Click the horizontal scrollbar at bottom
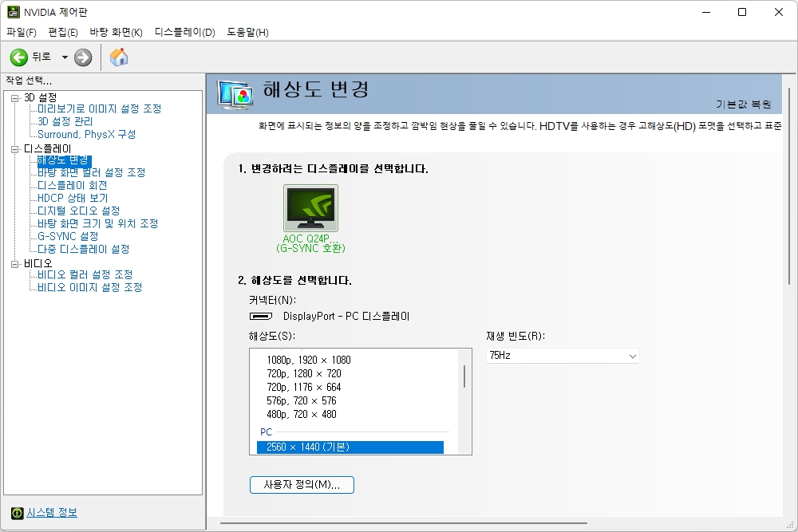798x532 pixels. click(404, 522)
